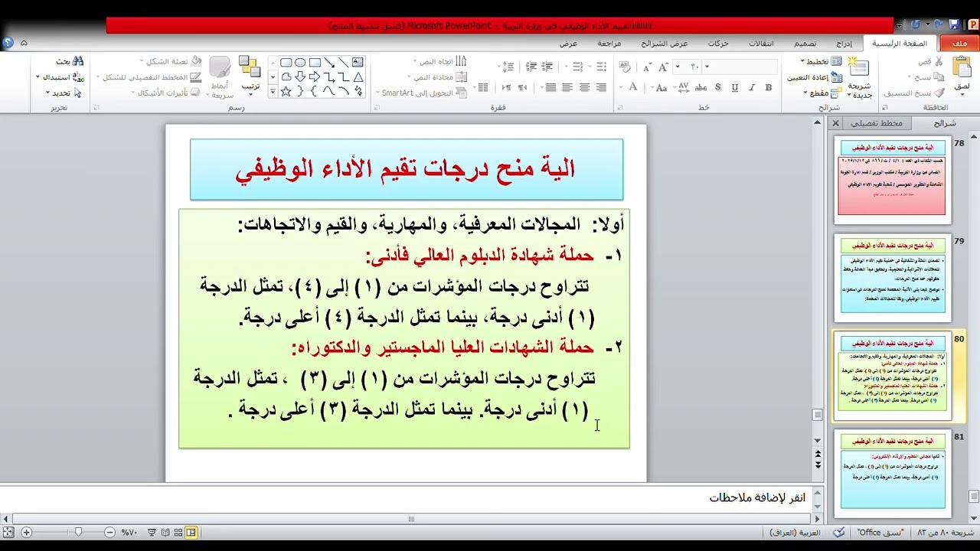Click the Increase Font Size icon
This screenshot has height=551, width=980.
click(x=665, y=67)
